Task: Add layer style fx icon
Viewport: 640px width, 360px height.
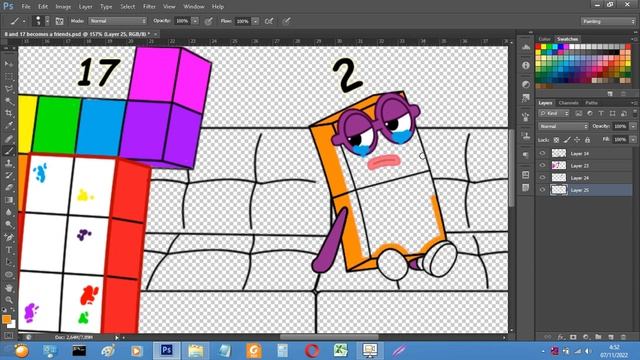Action: 561,337
